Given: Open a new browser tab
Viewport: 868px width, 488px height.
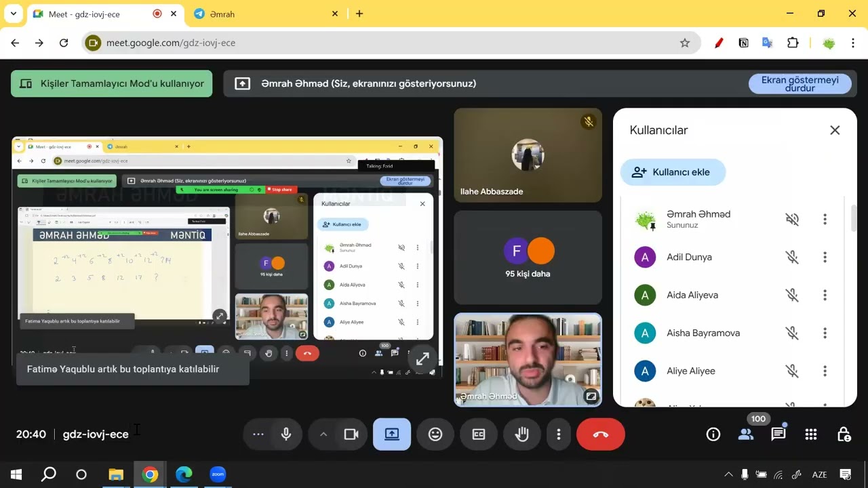Looking at the screenshot, I should [x=359, y=14].
